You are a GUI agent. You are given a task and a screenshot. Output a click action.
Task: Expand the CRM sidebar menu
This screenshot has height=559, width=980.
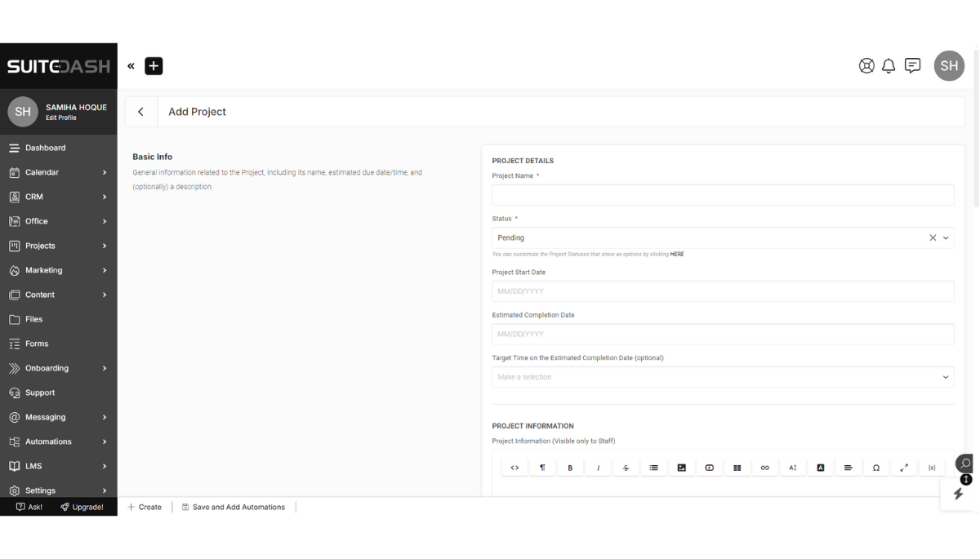(58, 197)
